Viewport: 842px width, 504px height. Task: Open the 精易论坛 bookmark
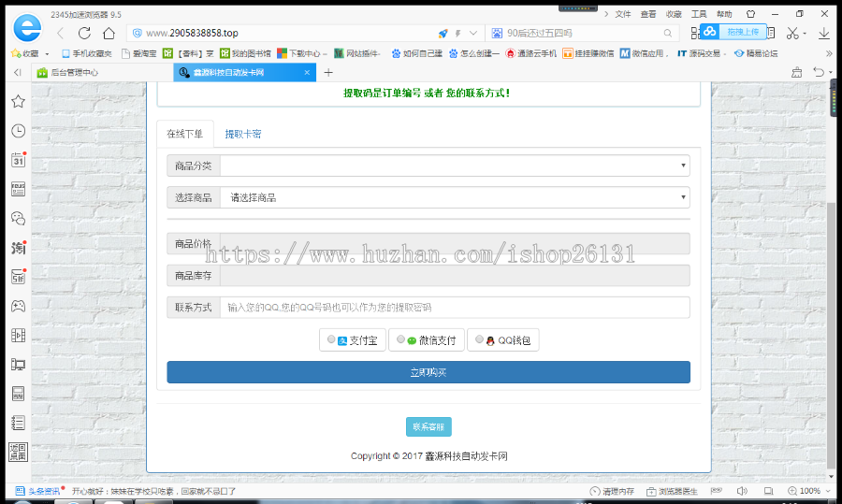point(756,53)
